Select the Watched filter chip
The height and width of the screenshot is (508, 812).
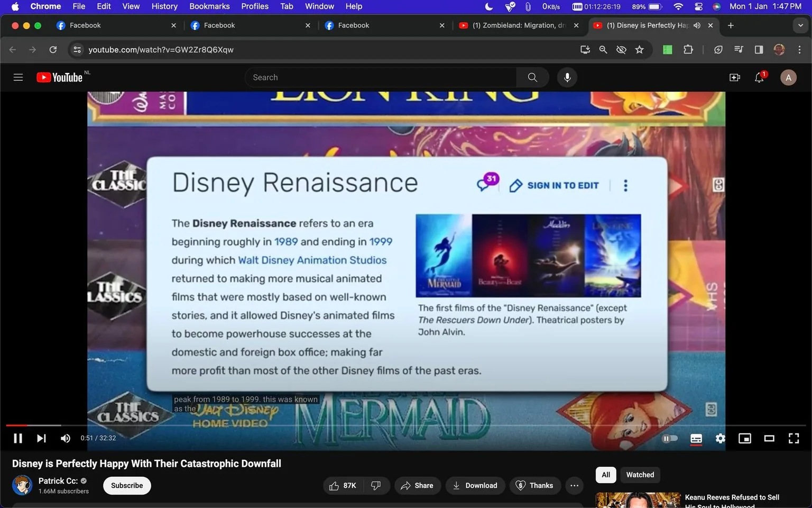pos(640,475)
